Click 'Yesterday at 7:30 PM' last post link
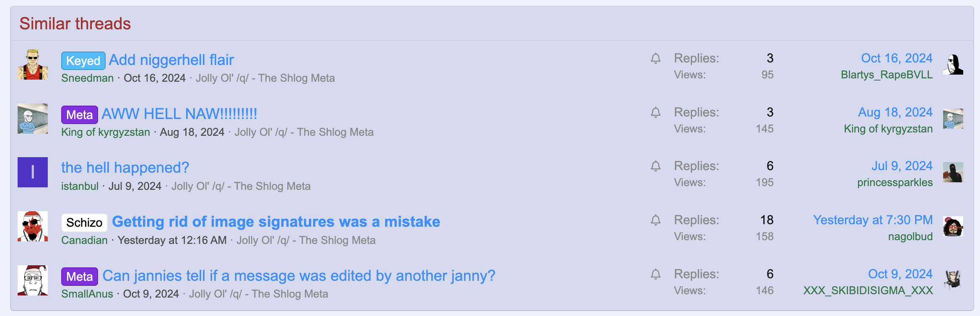Screen dimensions: 980x316 click(873, 220)
